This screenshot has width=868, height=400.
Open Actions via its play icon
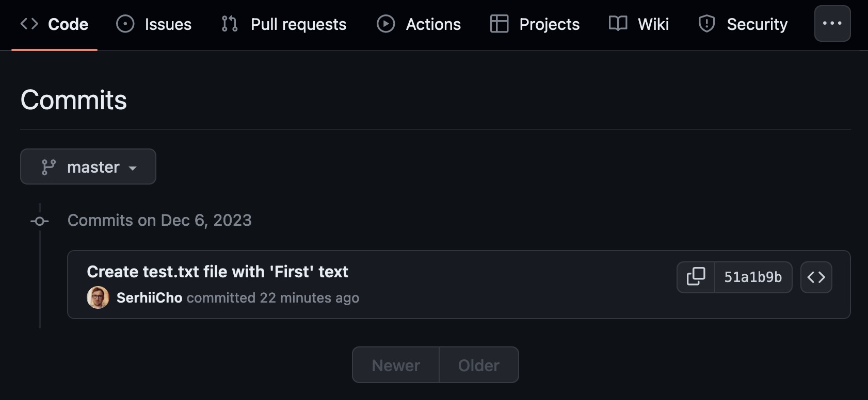pos(385,23)
